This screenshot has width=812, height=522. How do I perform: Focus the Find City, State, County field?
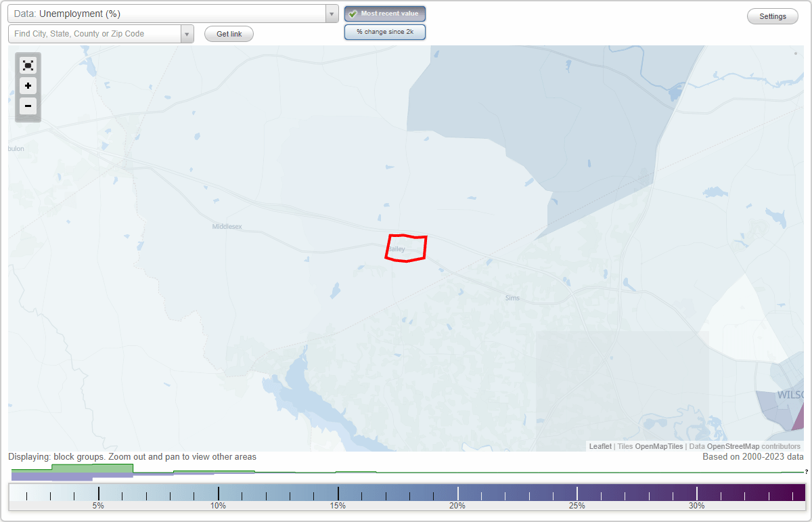pyautogui.click(x=95, y=34)
